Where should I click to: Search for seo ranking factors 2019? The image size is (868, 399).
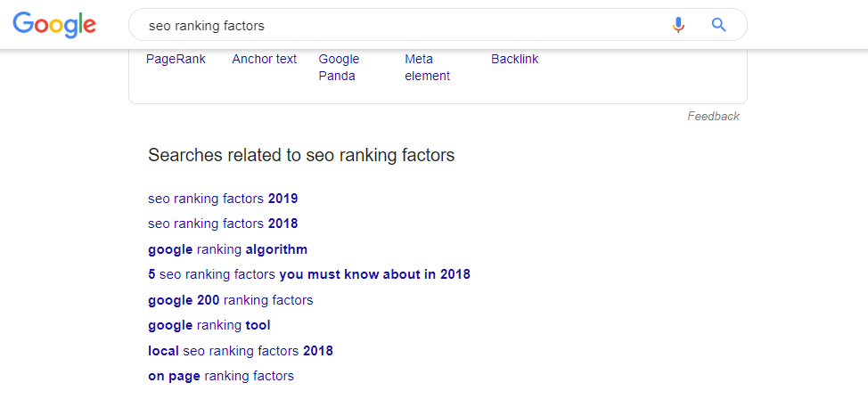(223, 198)
